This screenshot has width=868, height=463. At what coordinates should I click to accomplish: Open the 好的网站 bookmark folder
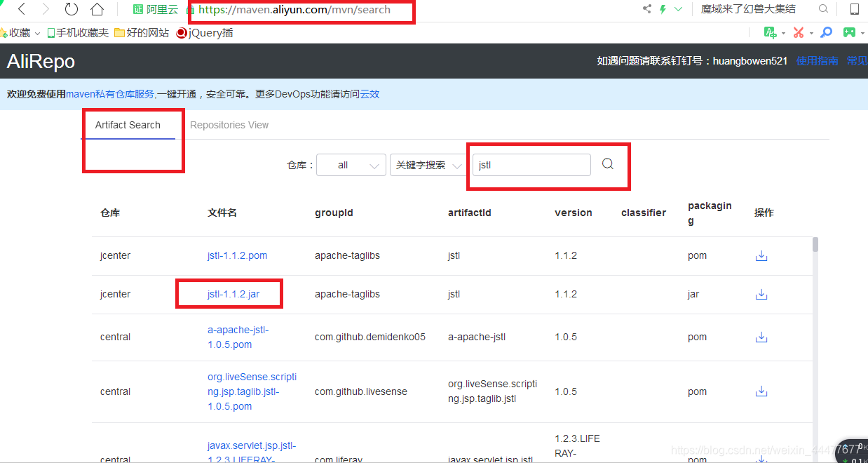[x=142, y=33]
